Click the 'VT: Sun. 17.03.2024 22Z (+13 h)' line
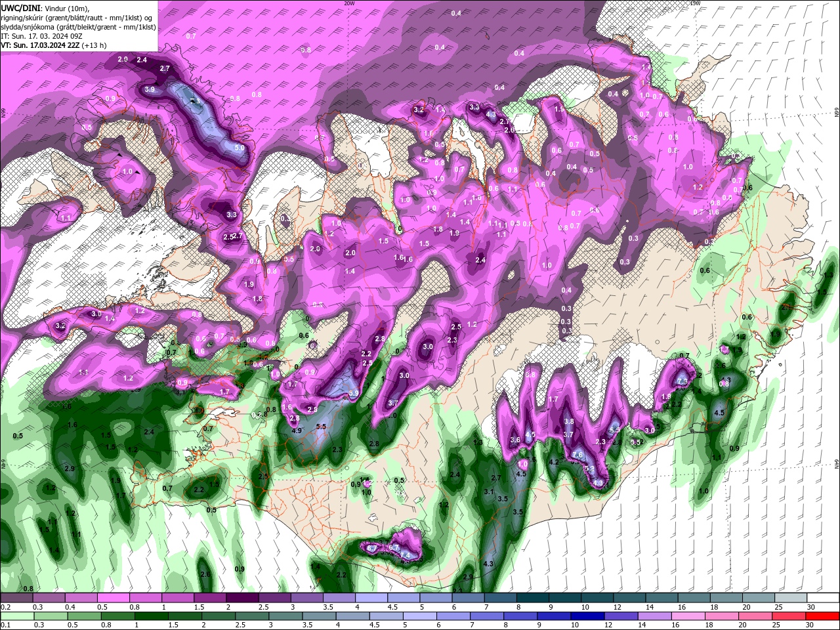The image size is (840, 630). point(54,45)
